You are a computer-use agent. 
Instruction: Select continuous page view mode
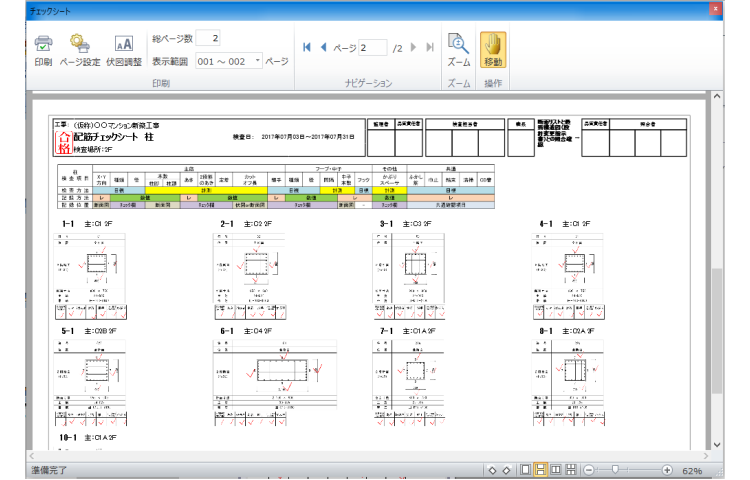tap(540, 470)
